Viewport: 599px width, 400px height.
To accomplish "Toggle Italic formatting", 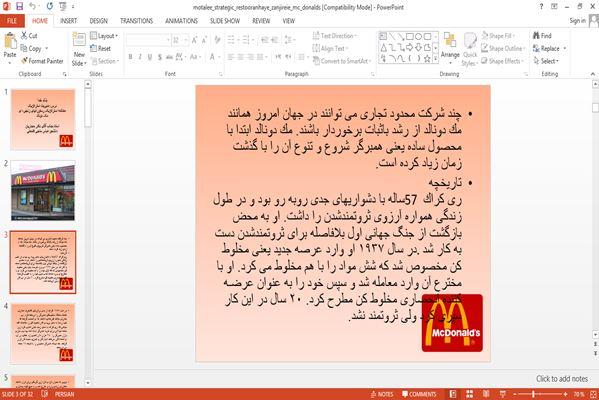I will tap(140, 57).
